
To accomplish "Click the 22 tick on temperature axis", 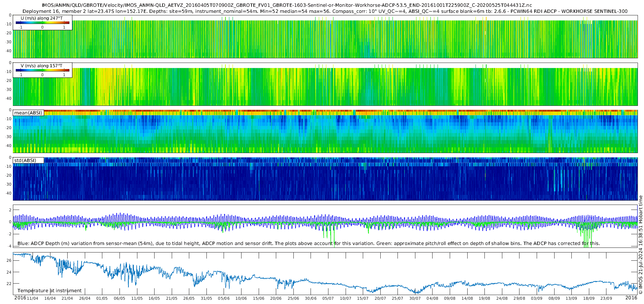I will point(9,284).
